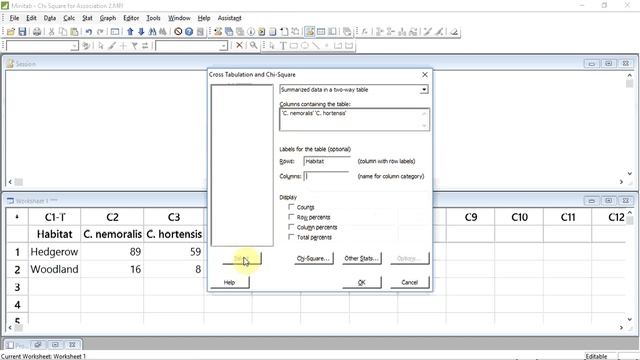640x360 pixels.
Task: Select the ellipse drawing tool
Action: (x=304, y=46)
